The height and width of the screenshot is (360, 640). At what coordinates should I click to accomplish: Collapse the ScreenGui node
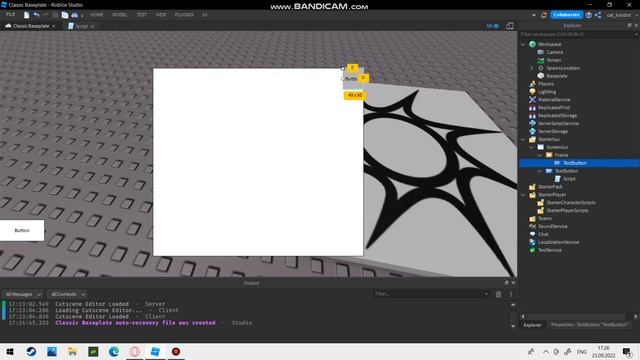(531, 147)
